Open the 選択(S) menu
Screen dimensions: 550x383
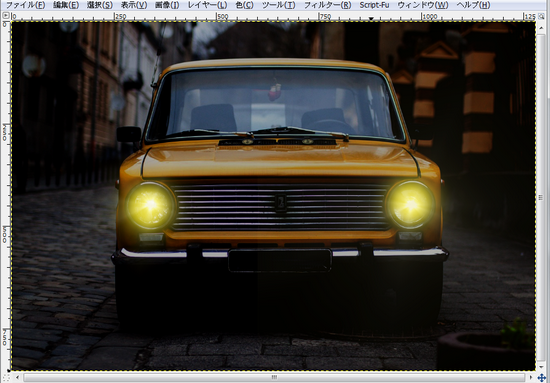click(x=100, y=5)
